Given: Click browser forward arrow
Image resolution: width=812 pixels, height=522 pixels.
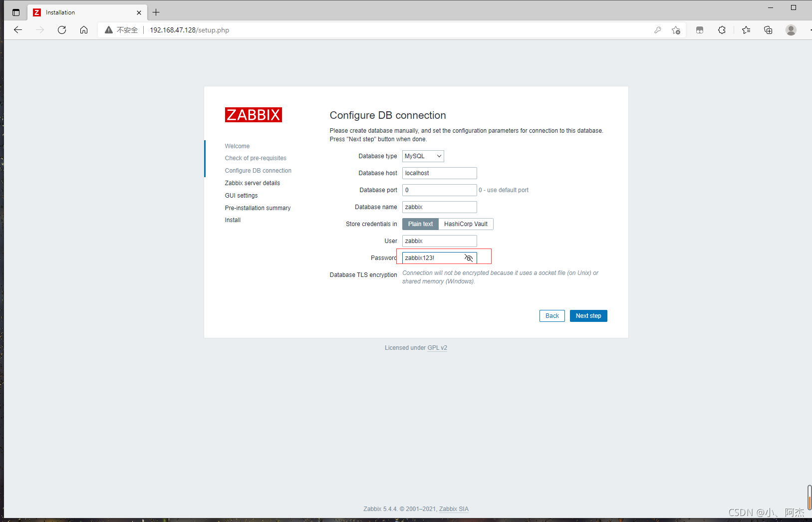Looking at the screenshot, I should (40, 30).
